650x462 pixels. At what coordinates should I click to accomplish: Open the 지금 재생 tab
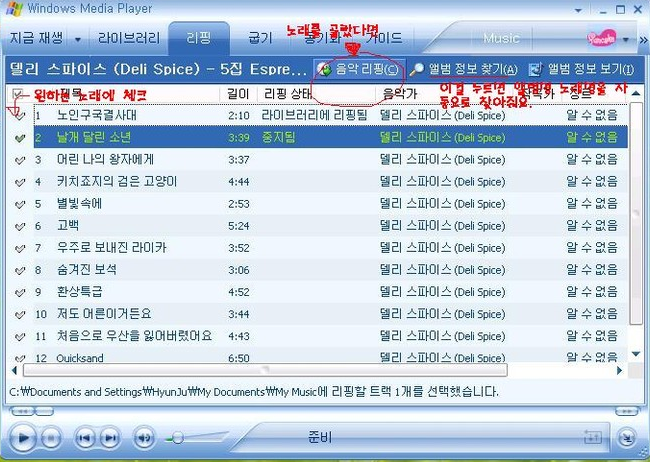[x=36, y=38]
